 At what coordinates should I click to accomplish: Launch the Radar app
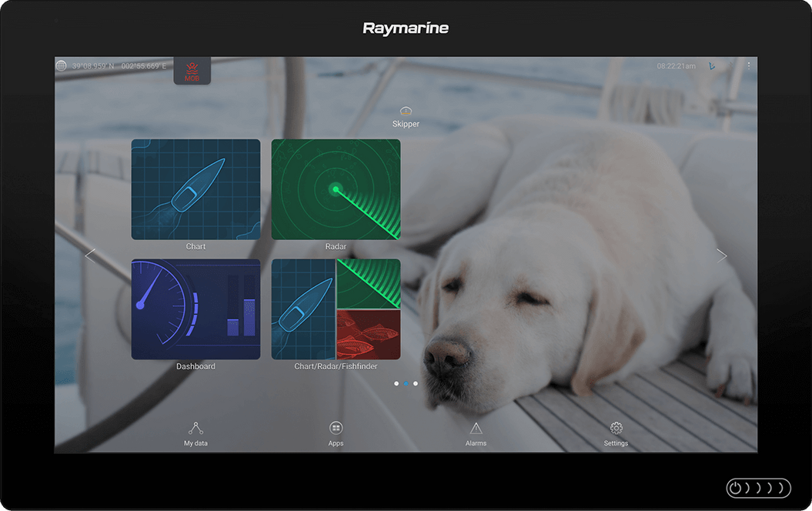tap(336, 189)
